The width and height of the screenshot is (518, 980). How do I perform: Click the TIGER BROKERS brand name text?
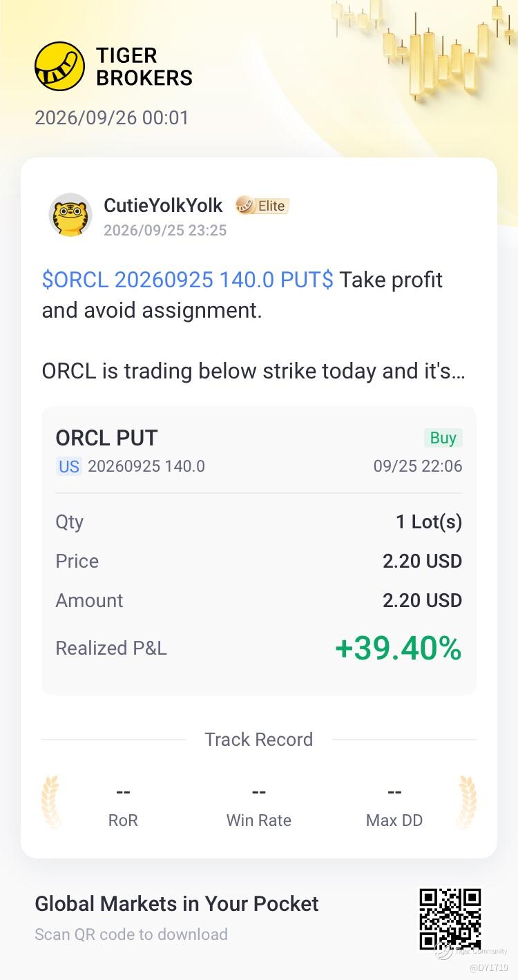[144, 66]
